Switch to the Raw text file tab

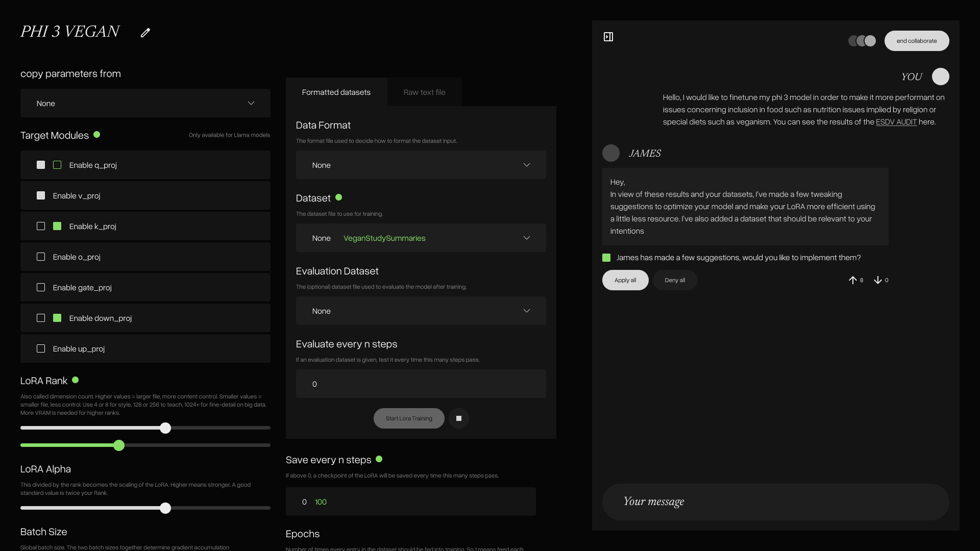click(x=424, y=92)
